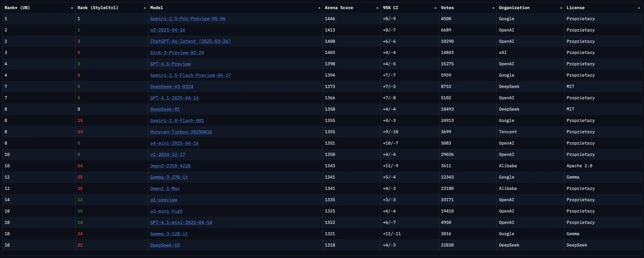The height and width of the screenshot is (258, 644).
Task: Open ChatGPT-4o-latest (2025-03-26) link
Action: [190, 41]
